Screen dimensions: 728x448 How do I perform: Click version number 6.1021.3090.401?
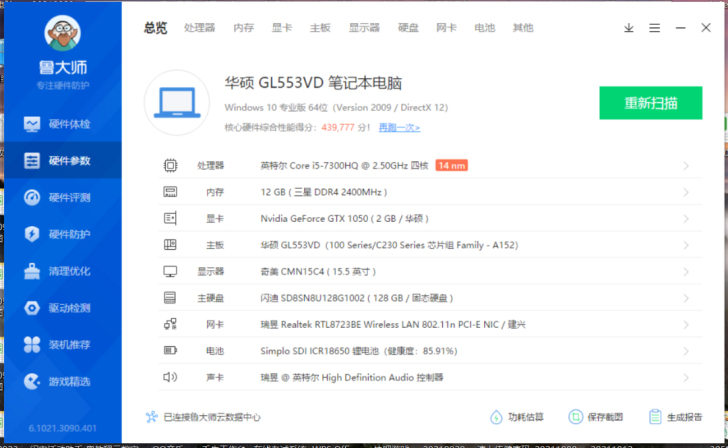(63, 428)
